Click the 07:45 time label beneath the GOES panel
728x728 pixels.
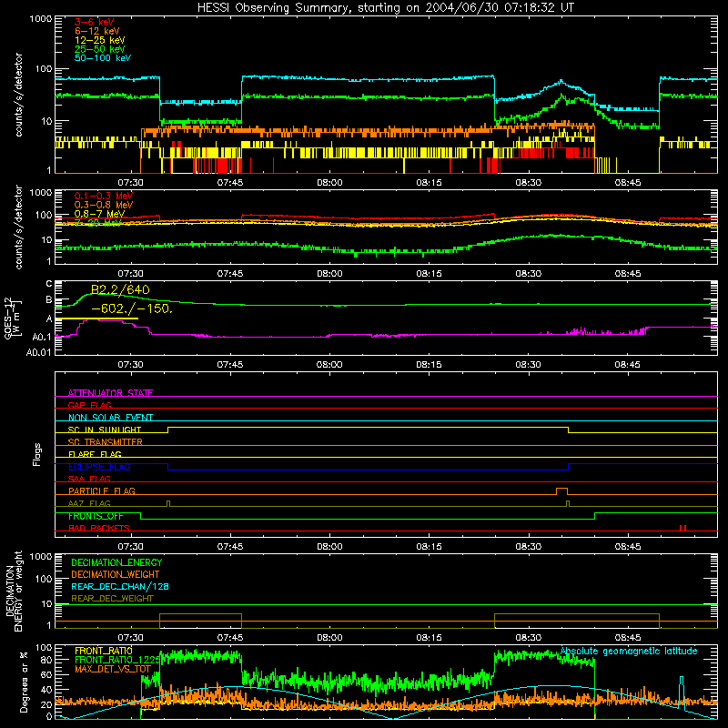click(230, 365)
